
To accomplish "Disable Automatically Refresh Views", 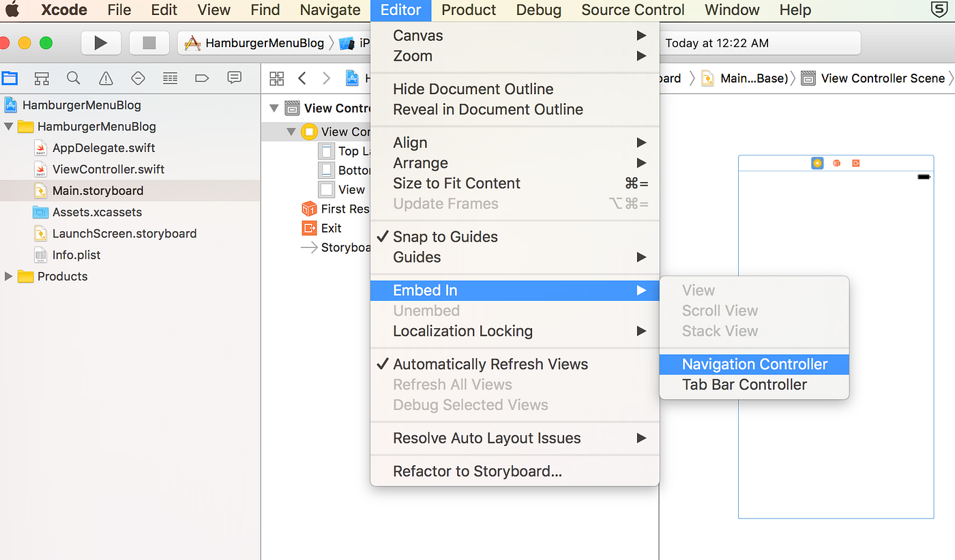I will [490, 364].
